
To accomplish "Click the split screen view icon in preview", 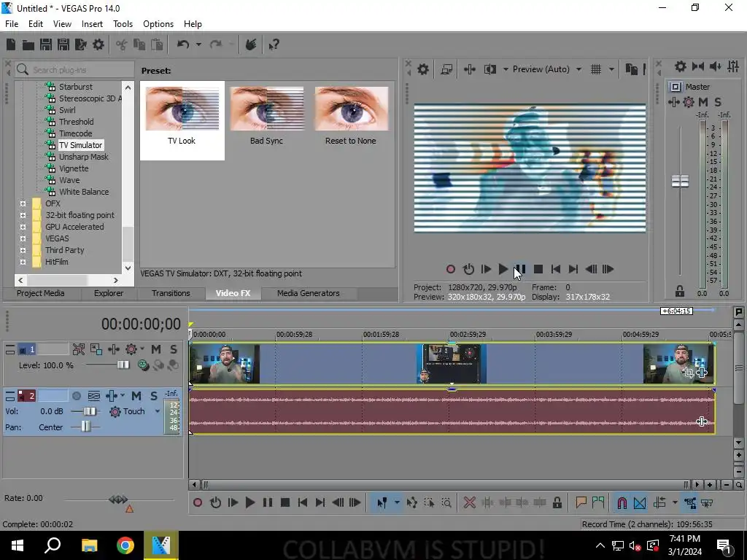I will pos(489,69).
